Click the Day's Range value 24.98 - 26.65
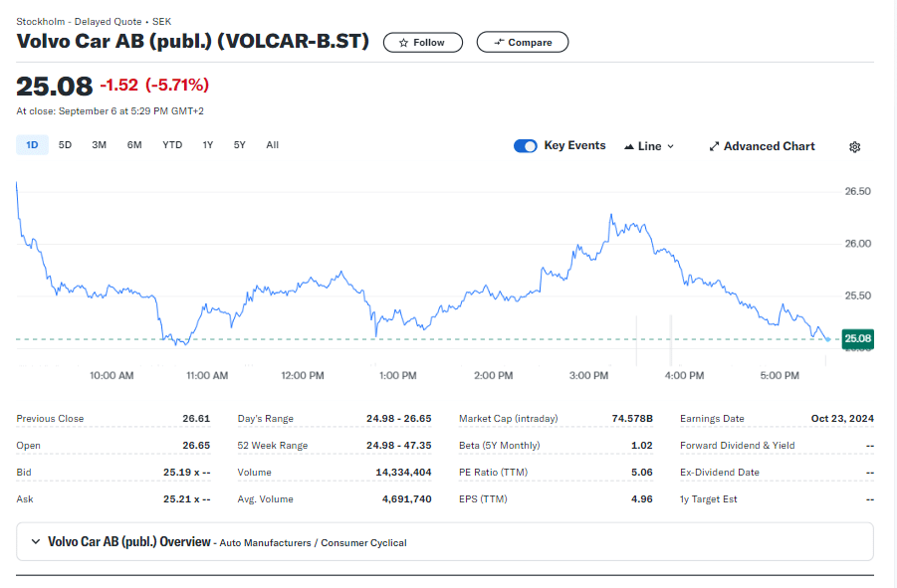 [x=399, y=418]
